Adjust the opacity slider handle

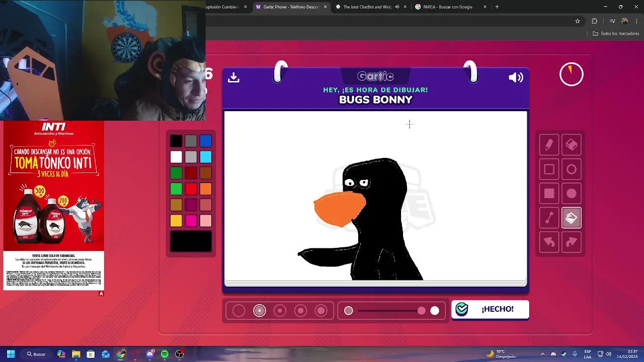coord(422,311)
